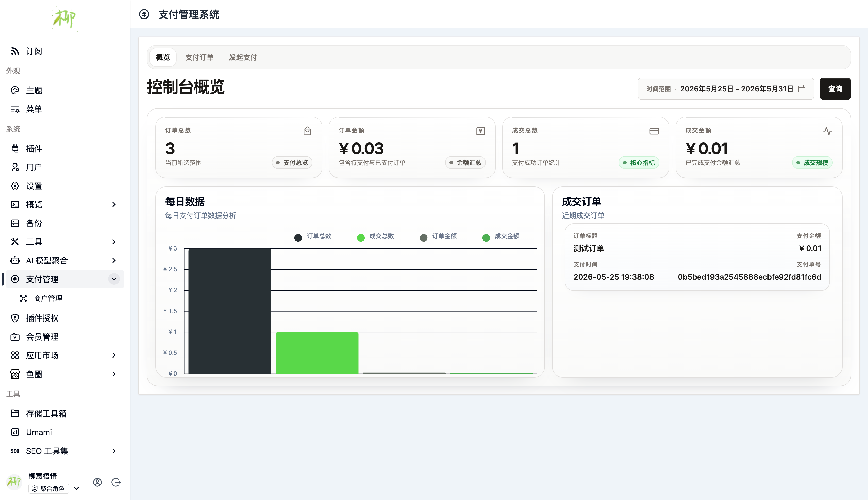Open 插件授权 menu item
This screenshot has width=868, height=500.
pos(65,318)
